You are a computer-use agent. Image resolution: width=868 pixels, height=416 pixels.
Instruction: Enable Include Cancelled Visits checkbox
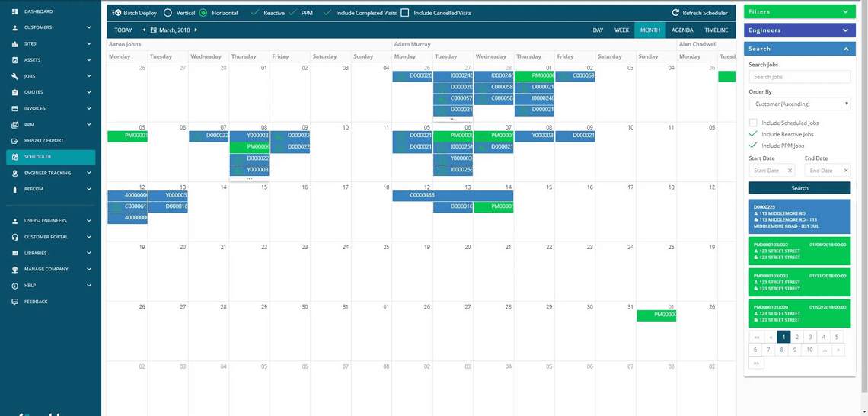404,12
